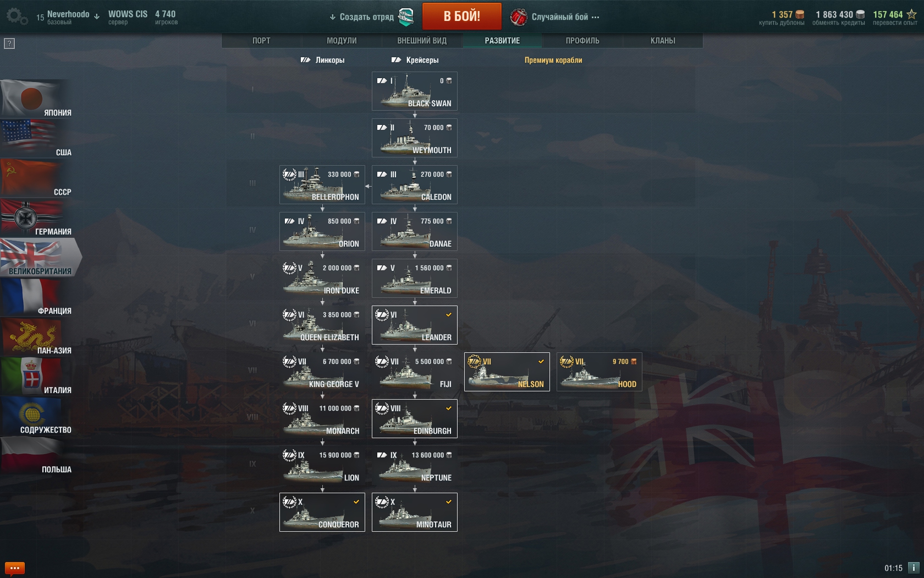Expand Создать отряд division menu

pyautogui.click(x=362, y=17)
